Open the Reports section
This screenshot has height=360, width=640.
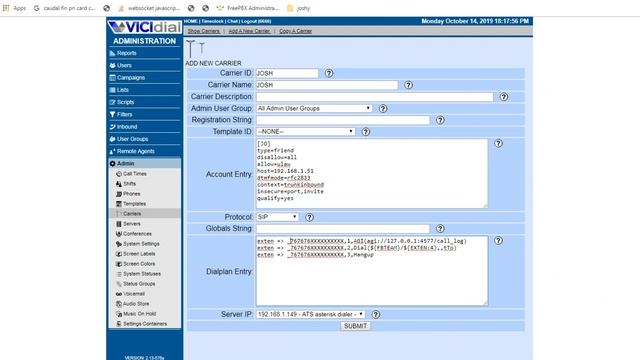point(144,53)
